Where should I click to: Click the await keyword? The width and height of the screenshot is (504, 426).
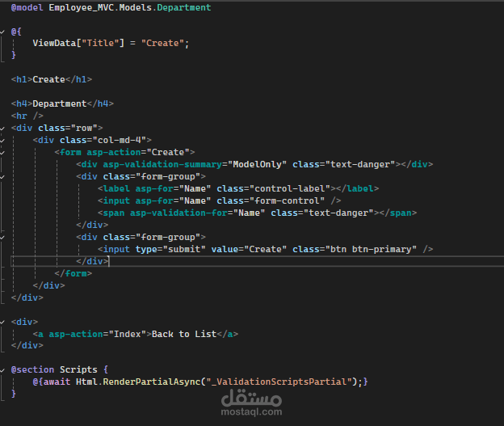point(57,382)
